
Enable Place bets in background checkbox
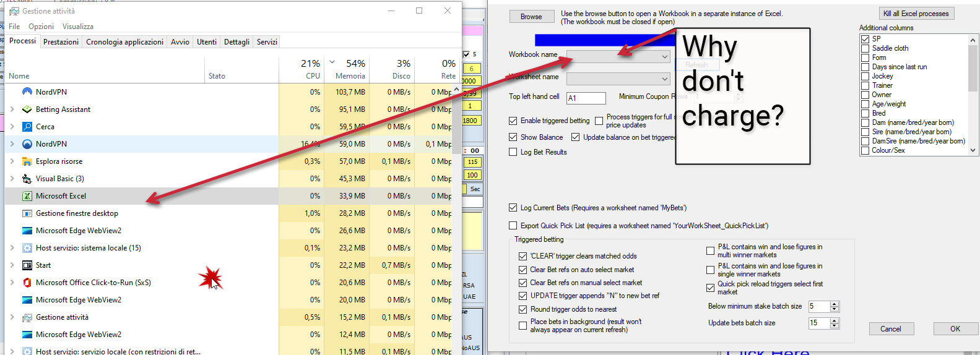point(523,325)
